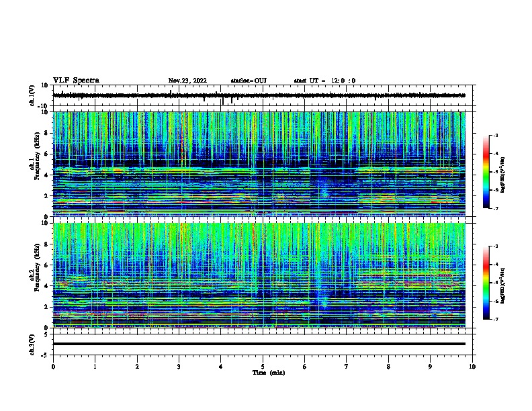532x411 pixels.
Task: Click the 4 kHz tick label on ch.1 spectrogram
Action: 46,175
